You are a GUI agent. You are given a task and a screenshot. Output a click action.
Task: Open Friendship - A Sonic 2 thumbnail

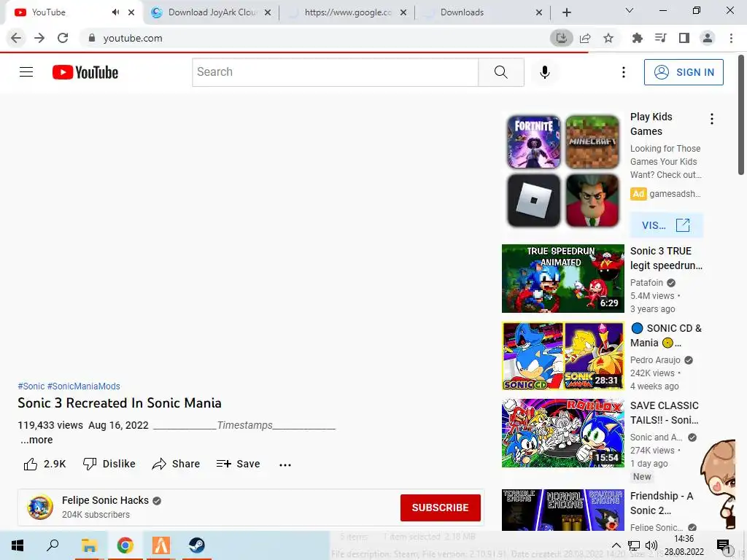click(562, 510)
